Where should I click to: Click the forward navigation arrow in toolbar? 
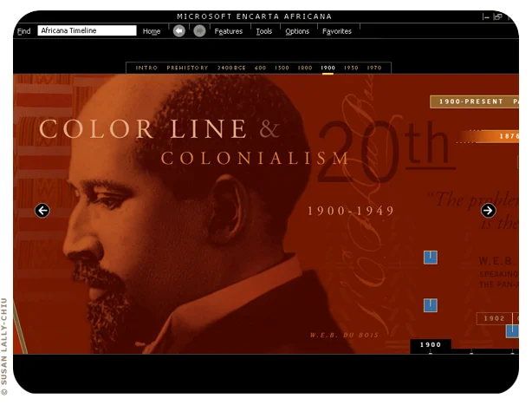coord(199,31)
